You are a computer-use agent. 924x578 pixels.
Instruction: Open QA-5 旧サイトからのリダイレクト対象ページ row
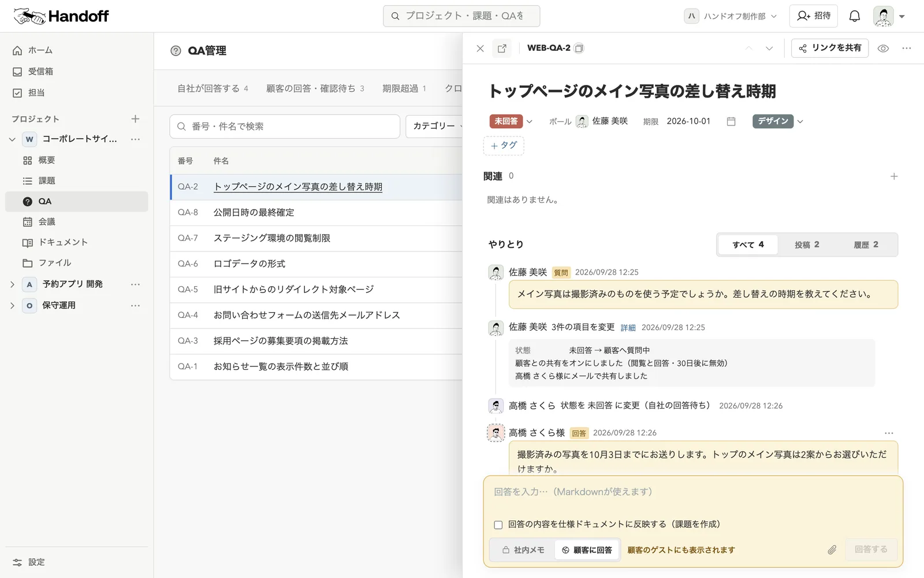pos(316,290)
